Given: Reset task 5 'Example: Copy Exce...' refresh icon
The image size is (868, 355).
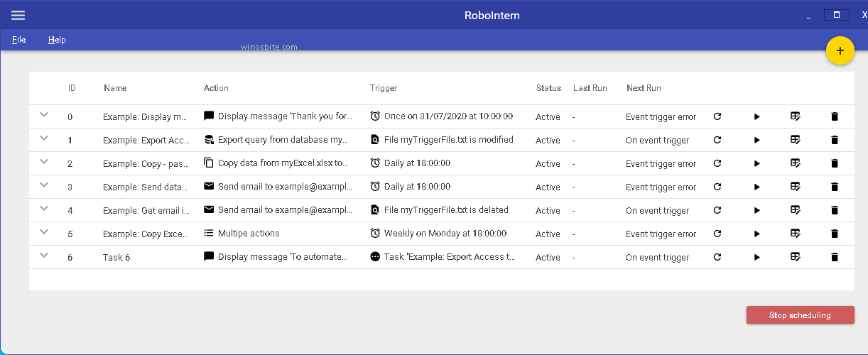Looking at the screenshot, I should pyautogui.click(x=717, y=234).
